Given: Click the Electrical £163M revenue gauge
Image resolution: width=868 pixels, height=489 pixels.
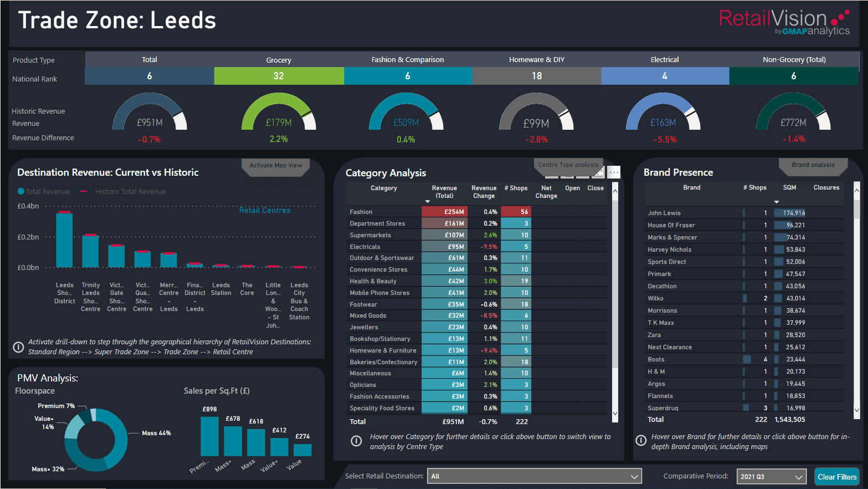Looking at the screenshot, I should (663, 111).
